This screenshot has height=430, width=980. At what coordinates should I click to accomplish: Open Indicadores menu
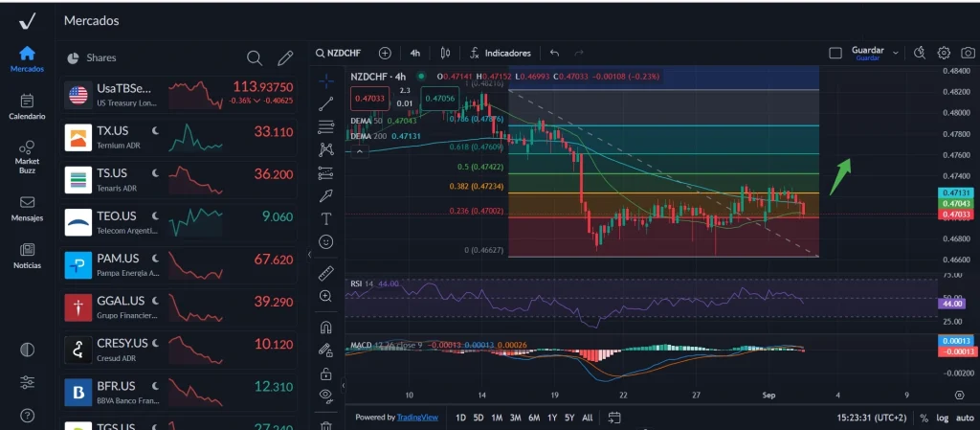(501, 53)
